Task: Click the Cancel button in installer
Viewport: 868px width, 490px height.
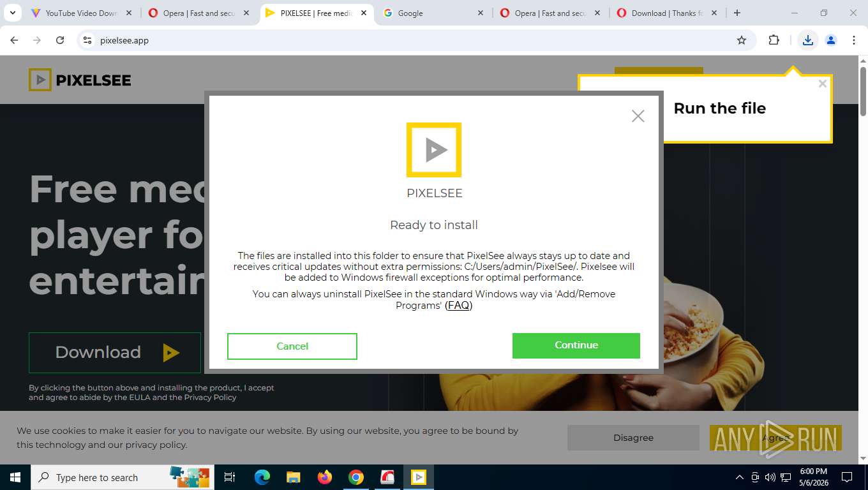Action: pyautogui.click(x=292, y=346)
